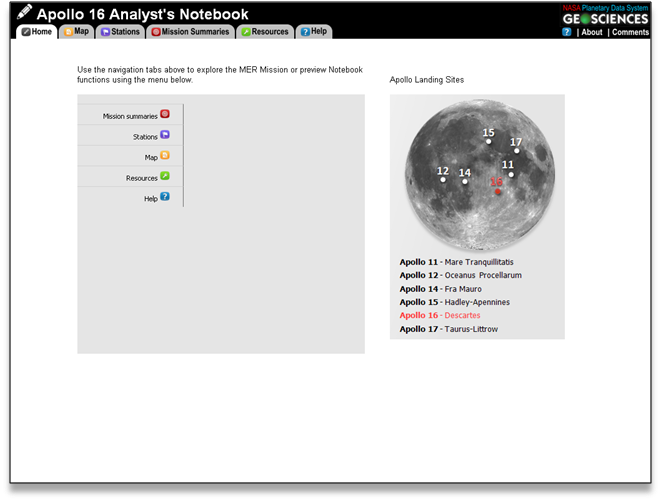Click the Home tab pencil icon
Screen dimensions: 661x502
tap(26, 32)
